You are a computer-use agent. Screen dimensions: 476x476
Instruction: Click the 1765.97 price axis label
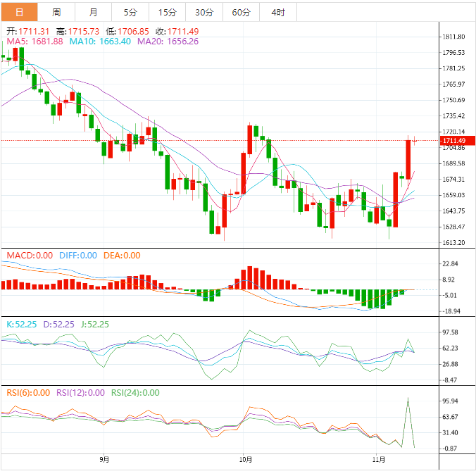pyautogui.click(x=453, y=84)
